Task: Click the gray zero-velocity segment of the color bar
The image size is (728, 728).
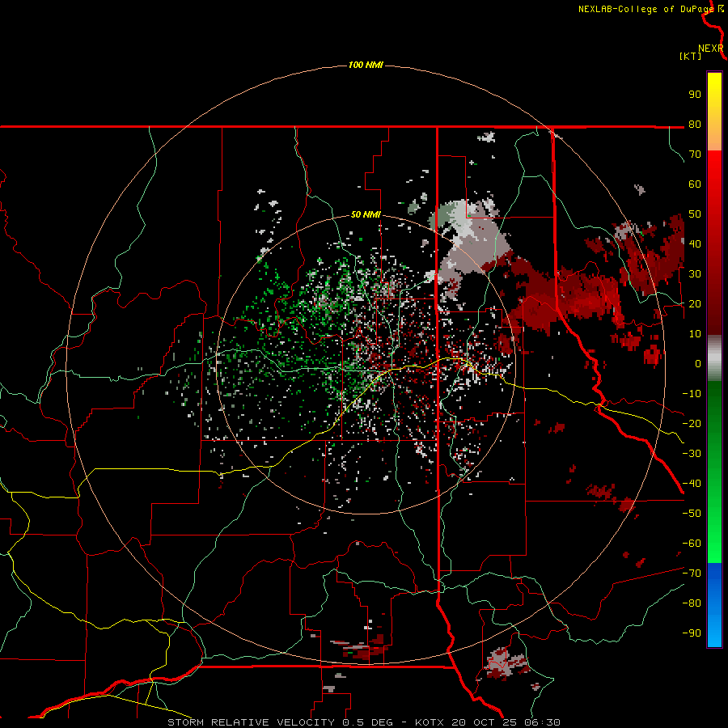Action: 714,358
